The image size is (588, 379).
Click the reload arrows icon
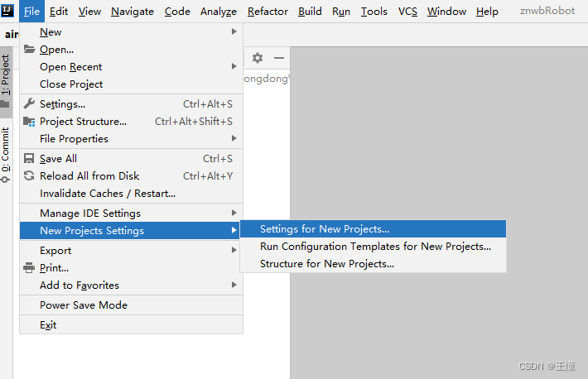[x=29, y=175]
